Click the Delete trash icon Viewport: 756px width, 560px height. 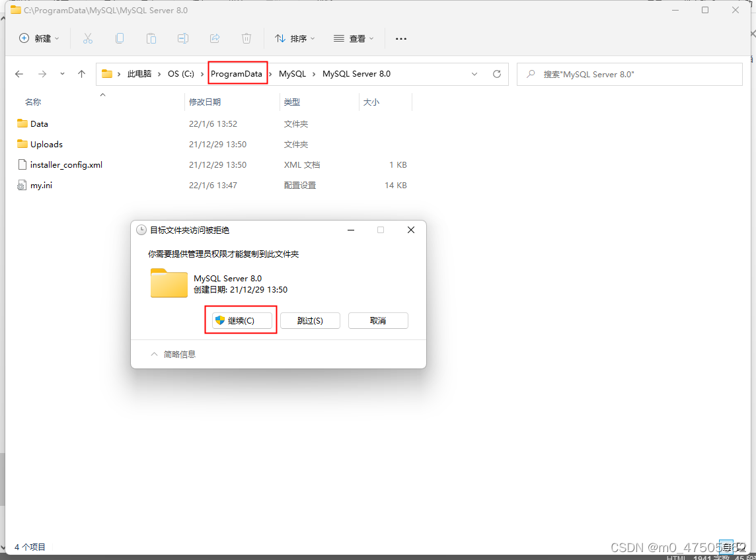[x=246, y=38]
